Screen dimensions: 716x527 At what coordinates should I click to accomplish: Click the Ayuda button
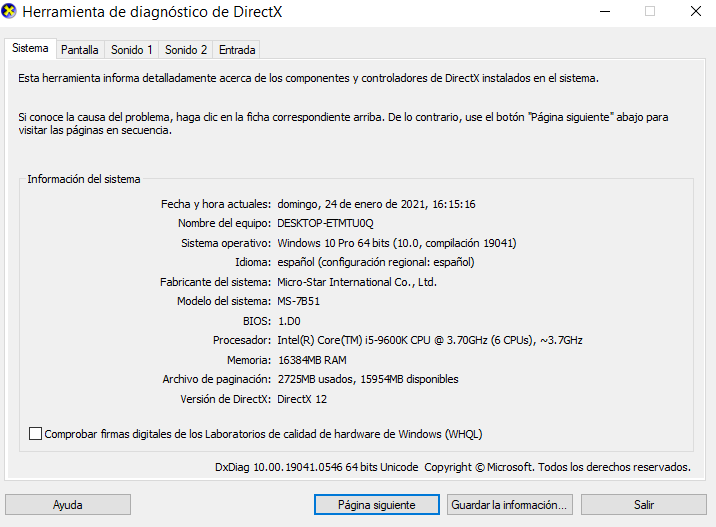pos(68,505)
